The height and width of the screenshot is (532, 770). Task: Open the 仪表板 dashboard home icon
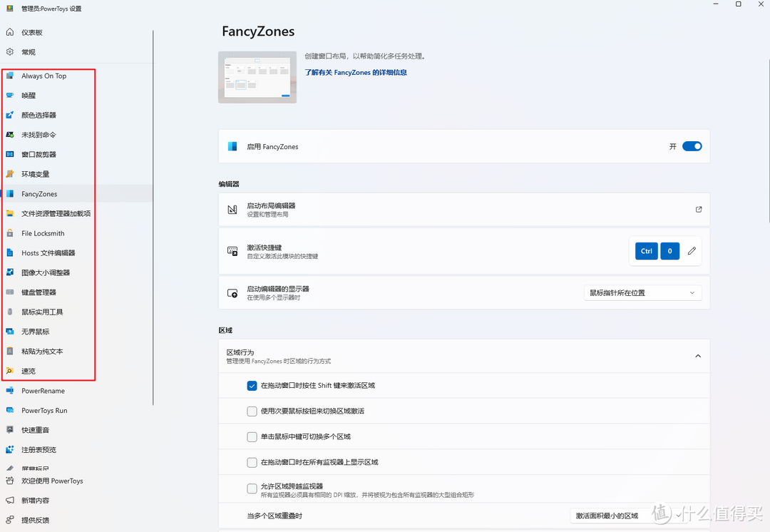[10, 32]
